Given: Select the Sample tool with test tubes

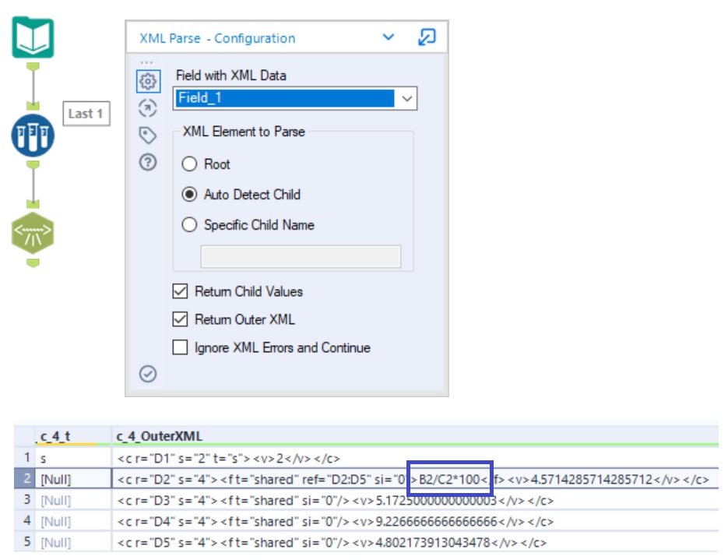Looking at the screenshot, I should click(33, 136).
